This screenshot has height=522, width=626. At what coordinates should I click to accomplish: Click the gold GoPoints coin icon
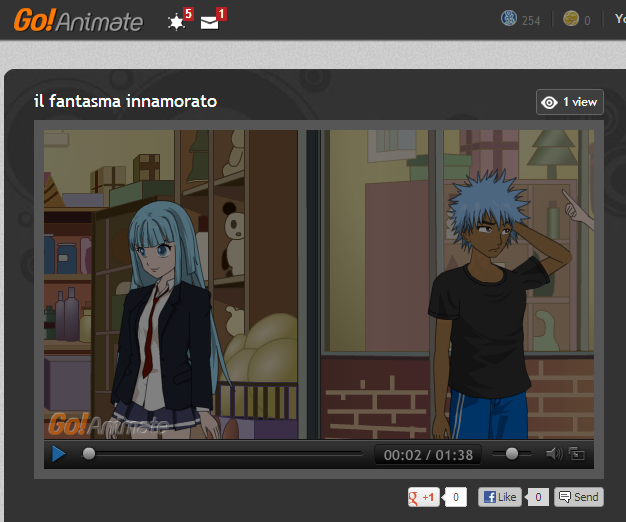[571, 18]
